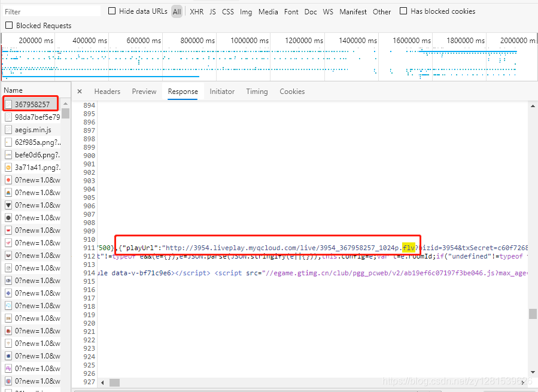
Task: Click the request list scroll-up arrow
Action: coord(66,104)
